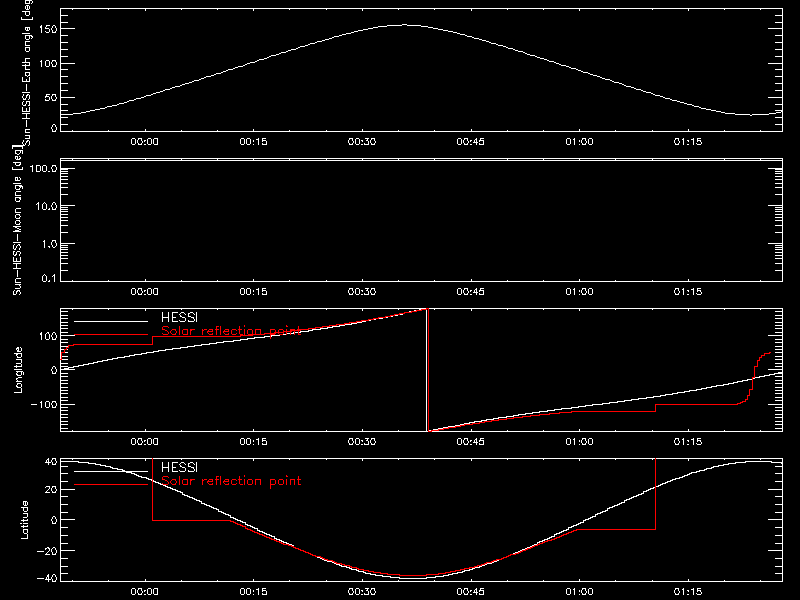The height and width of the screenshot is (600, 800).
Task: Choose 00:00 time label under Longitude plot
Action: pyautogui.click(x=144, y=442)
